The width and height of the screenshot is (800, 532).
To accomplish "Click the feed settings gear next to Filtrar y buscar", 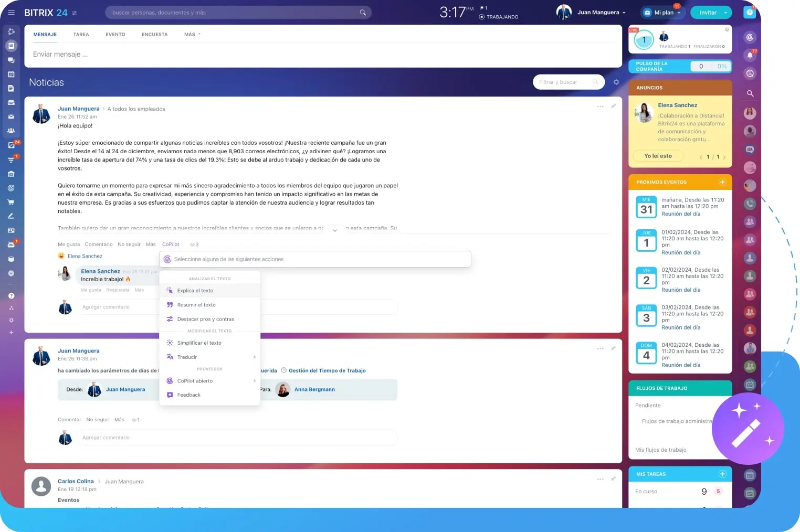I will (616, 82).
